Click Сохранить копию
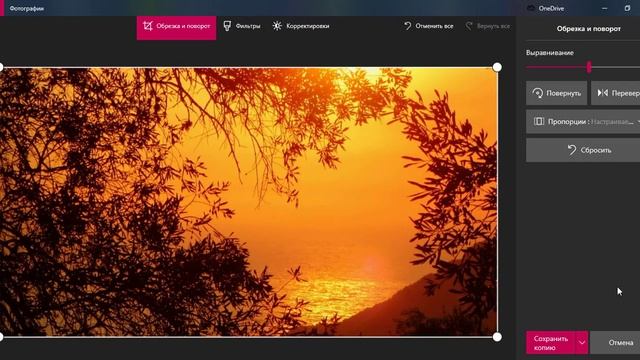 [x=551, y=343]
